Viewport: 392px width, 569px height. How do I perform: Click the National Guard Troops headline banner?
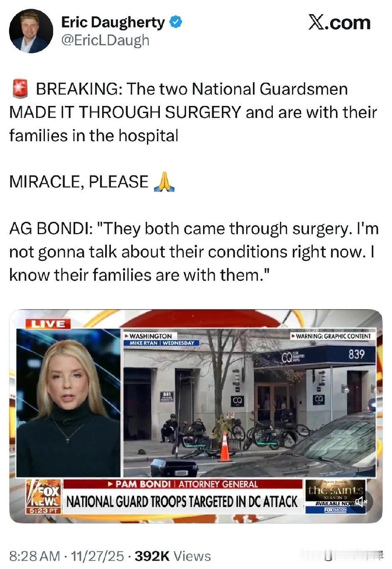pyautogui.click(x=182, y=501)
